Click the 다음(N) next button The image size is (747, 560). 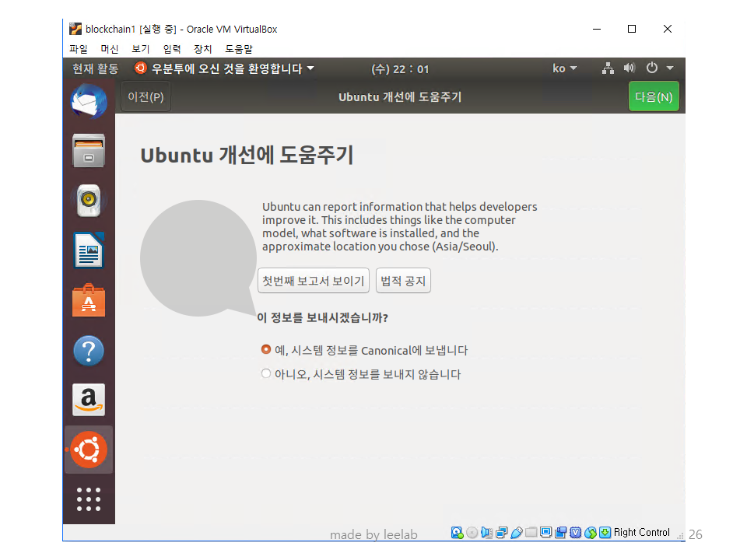click(654, 96)
